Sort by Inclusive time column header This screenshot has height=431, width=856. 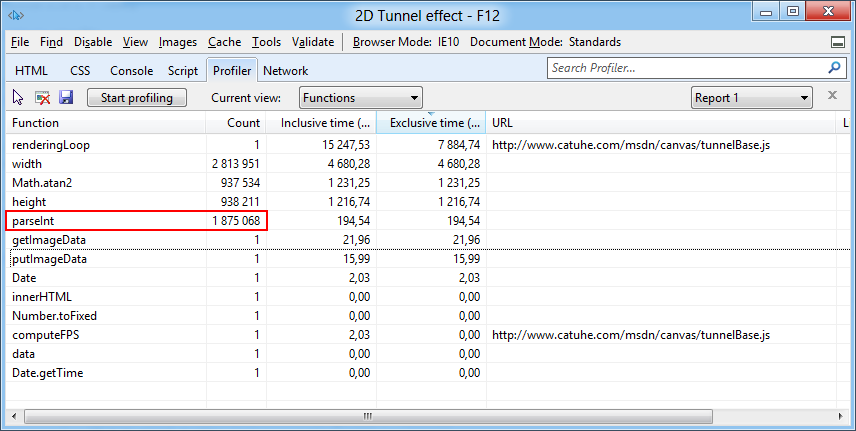tap(321, 123)
